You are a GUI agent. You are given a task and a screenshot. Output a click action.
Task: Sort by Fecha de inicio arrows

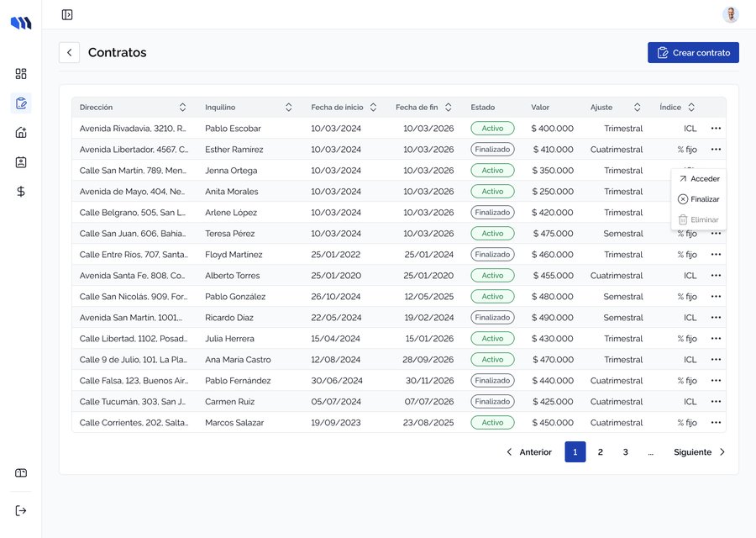click(373, 107)
